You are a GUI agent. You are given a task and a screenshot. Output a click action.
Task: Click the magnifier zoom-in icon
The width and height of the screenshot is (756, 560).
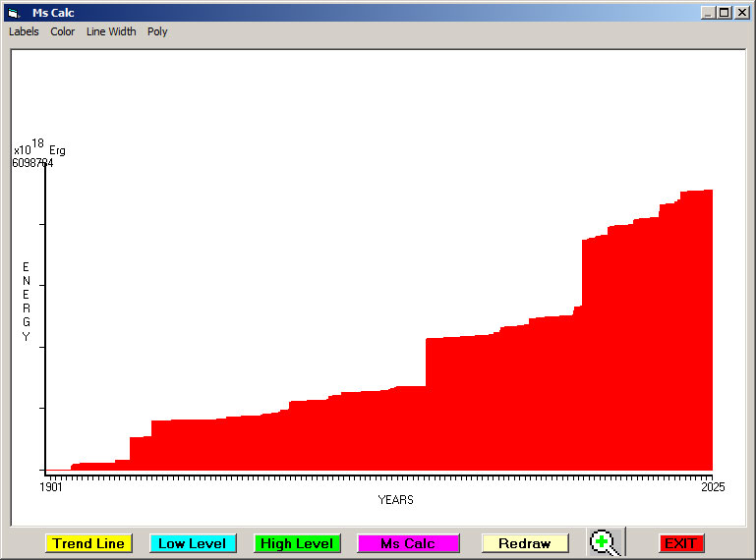coord(605,542)
